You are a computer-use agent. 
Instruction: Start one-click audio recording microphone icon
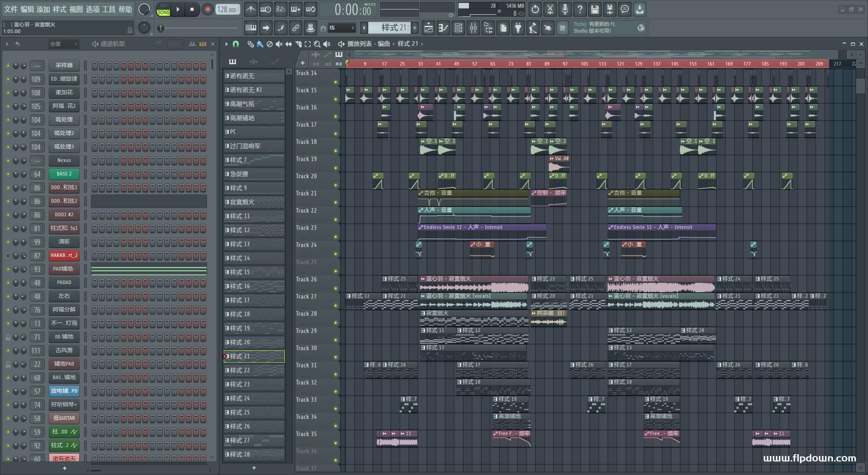tap(565, 9)
